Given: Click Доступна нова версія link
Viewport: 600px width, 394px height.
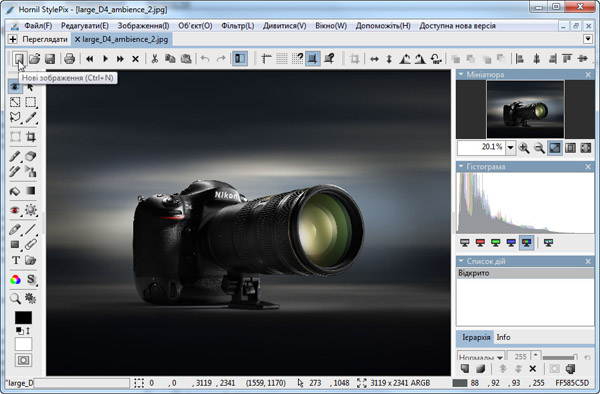Looking at the screenshot, I should (457, 26).
